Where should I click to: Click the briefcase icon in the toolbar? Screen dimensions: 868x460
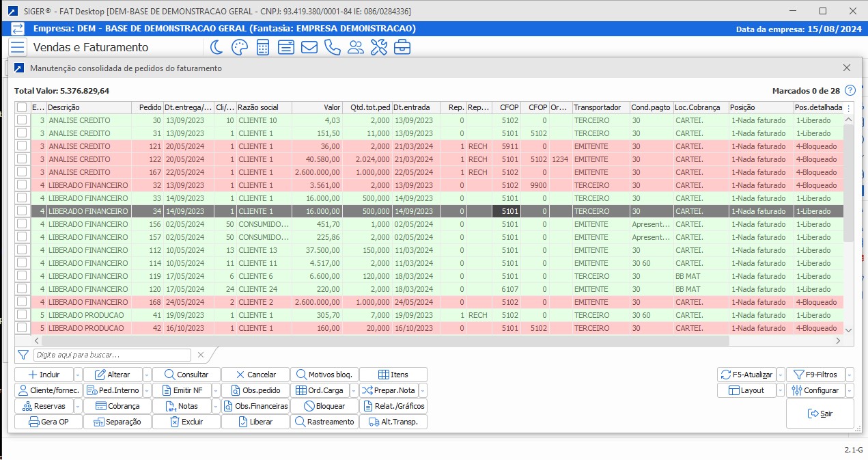(402, 47)
